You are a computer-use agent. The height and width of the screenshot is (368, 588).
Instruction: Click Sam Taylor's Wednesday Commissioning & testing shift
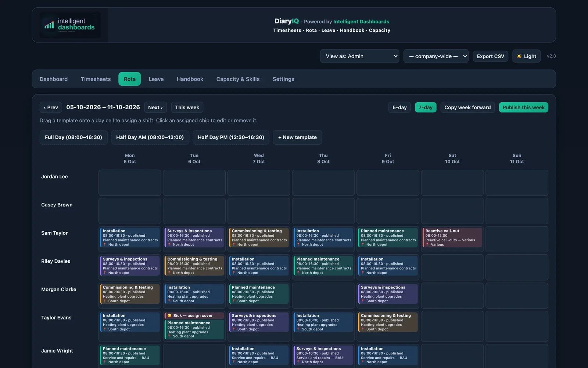[x=259, y=237]
